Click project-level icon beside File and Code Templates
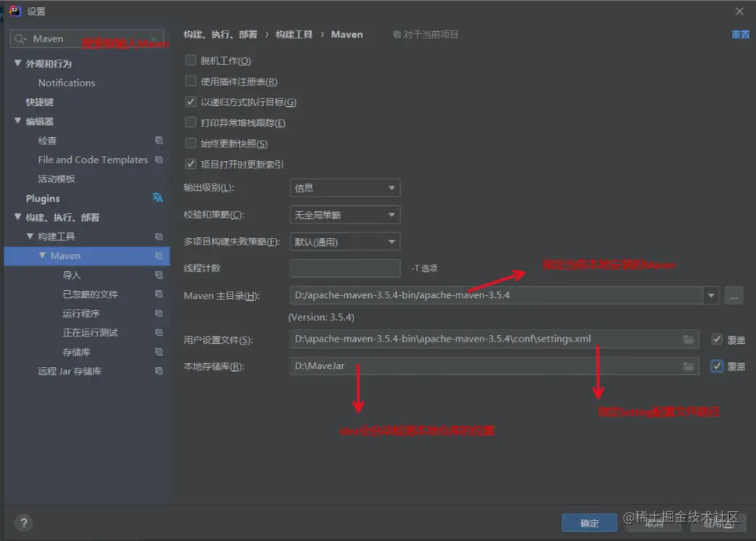Screen dimensions: 756x541 pos(159,160)
